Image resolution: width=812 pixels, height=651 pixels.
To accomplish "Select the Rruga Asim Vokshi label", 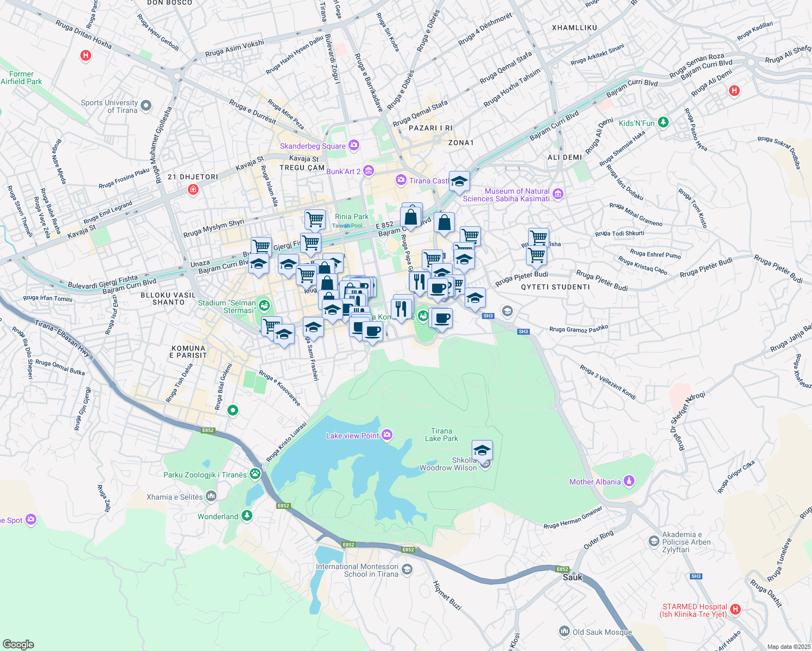I will point(234,48).
